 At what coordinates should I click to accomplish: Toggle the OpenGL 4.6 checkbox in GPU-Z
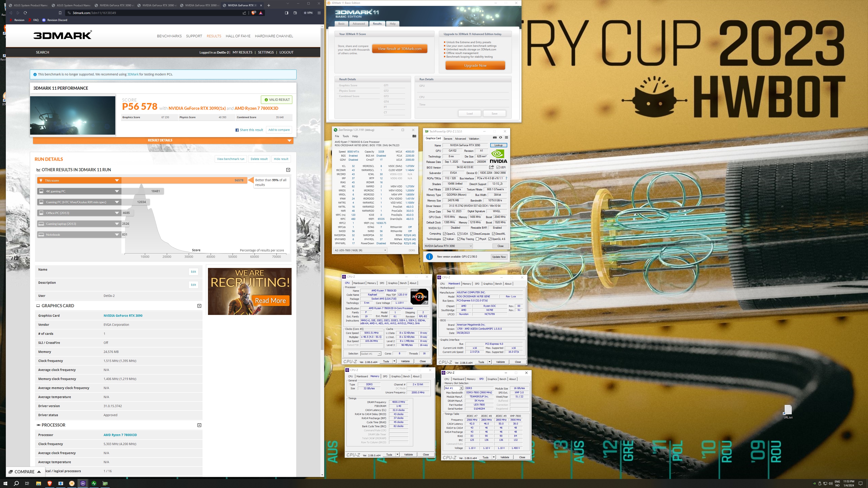(x=490, y=239)
